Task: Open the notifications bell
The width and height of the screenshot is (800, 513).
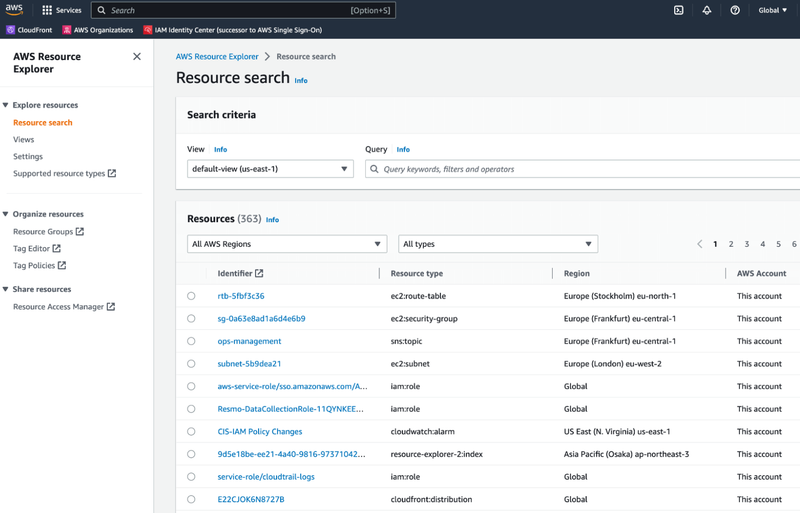Action: click(707, 10)
